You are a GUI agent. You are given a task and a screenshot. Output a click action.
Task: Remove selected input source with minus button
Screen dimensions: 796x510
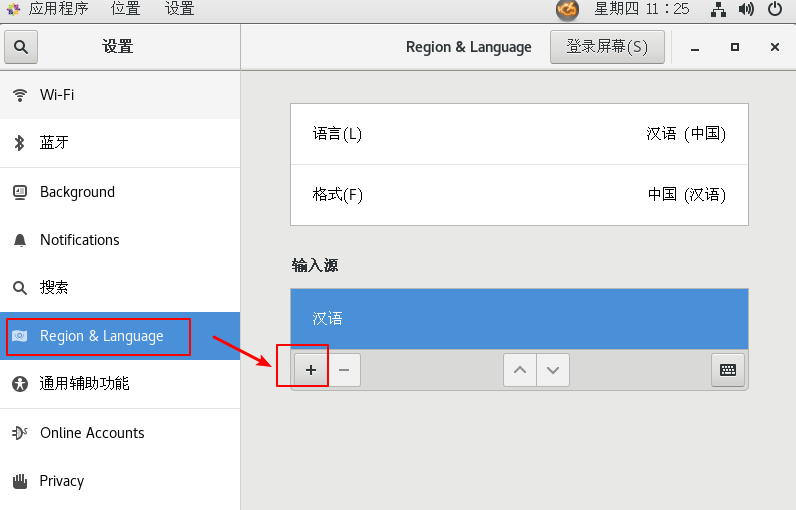344,370
